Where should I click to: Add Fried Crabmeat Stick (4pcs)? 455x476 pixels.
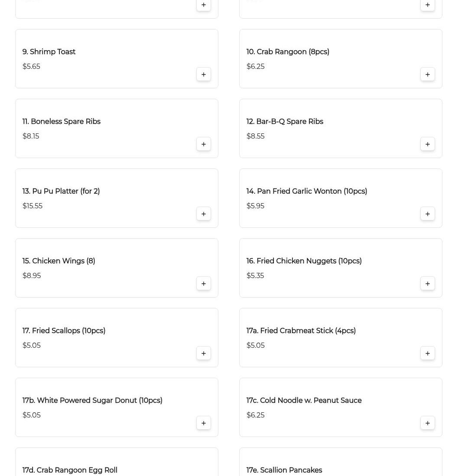point(428,353)
